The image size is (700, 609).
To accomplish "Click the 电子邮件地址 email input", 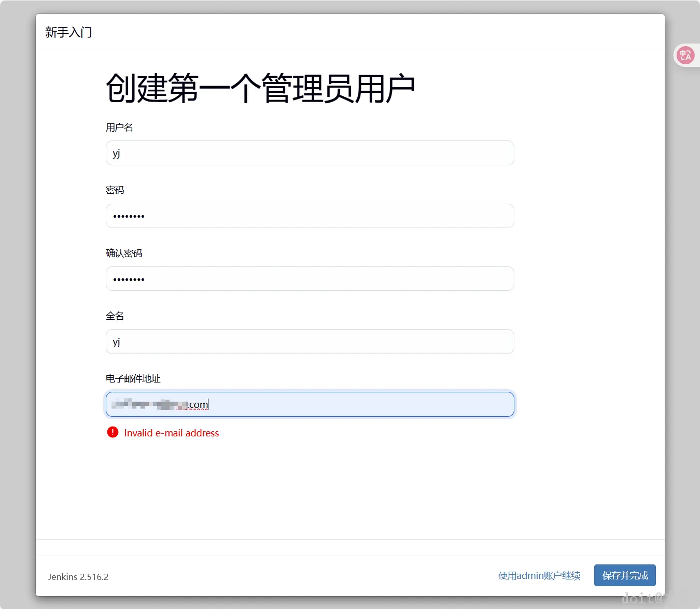I will (x=310, y=404).
